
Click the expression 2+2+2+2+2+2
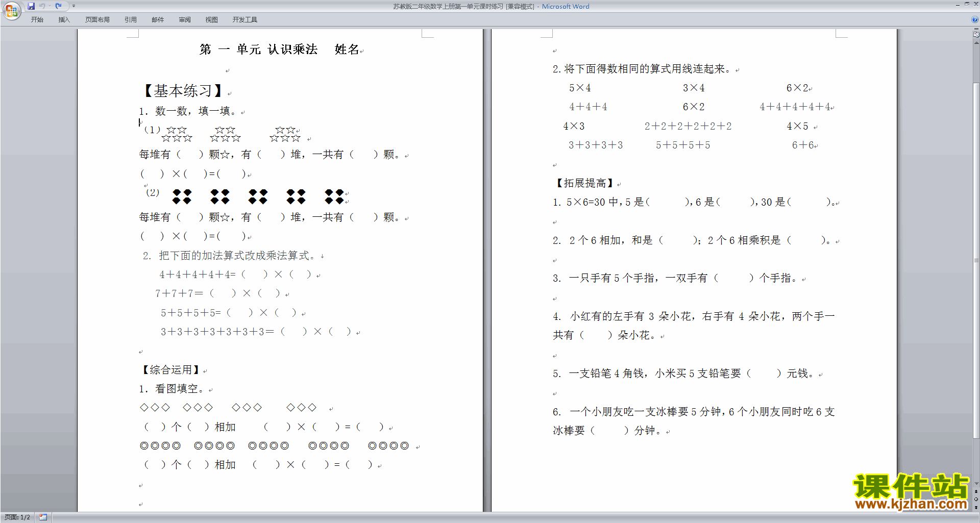click(x=688, y=126)
